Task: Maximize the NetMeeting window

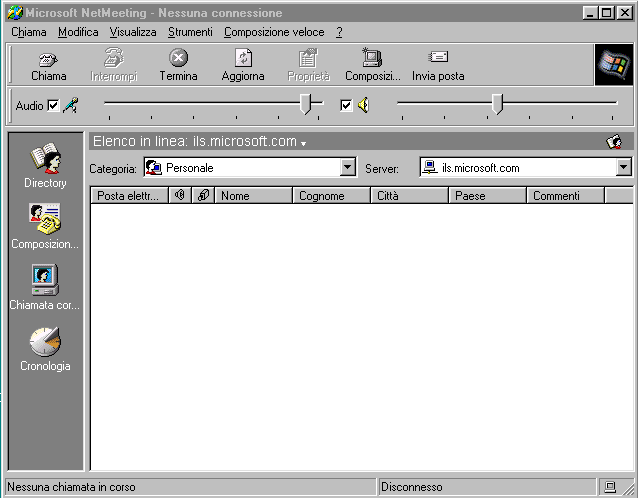Action: (606, 13)
